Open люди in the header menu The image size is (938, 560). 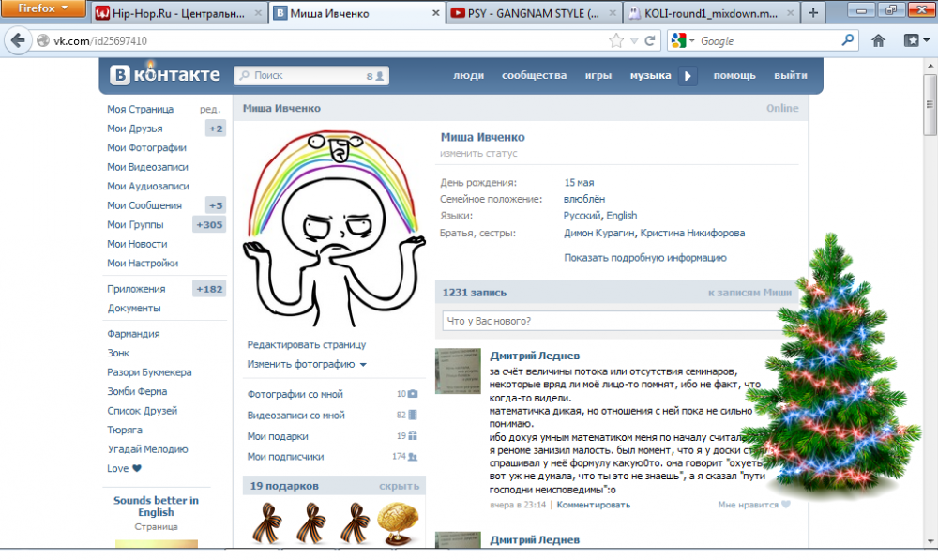(x=468, y=75)
